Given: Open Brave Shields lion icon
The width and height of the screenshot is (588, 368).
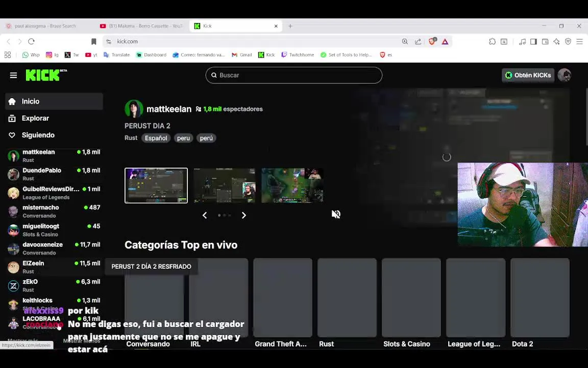Looking at the screenshot, I should [x=432, y=41].
